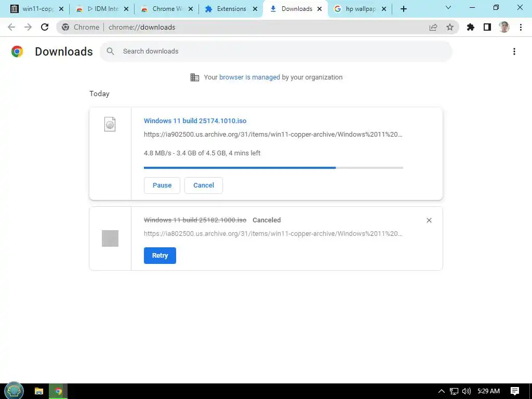Viewport: 532px width, 399px height.
Task: Open Chrome's three-dot main menu
Action: click(521, 27)
